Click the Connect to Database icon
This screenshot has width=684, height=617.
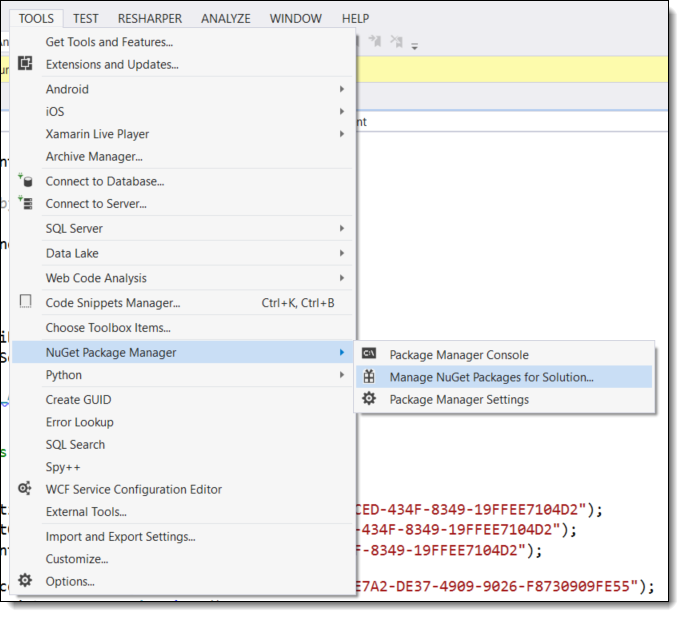point(25,180)
